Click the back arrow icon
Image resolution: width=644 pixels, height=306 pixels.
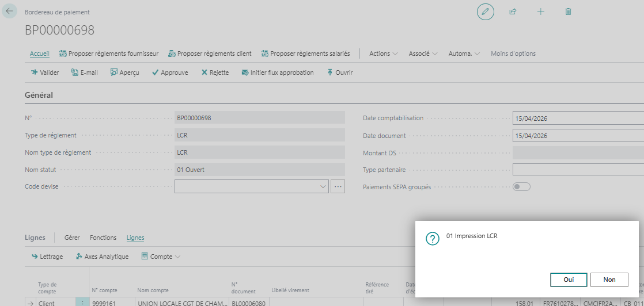click(10, 12)
